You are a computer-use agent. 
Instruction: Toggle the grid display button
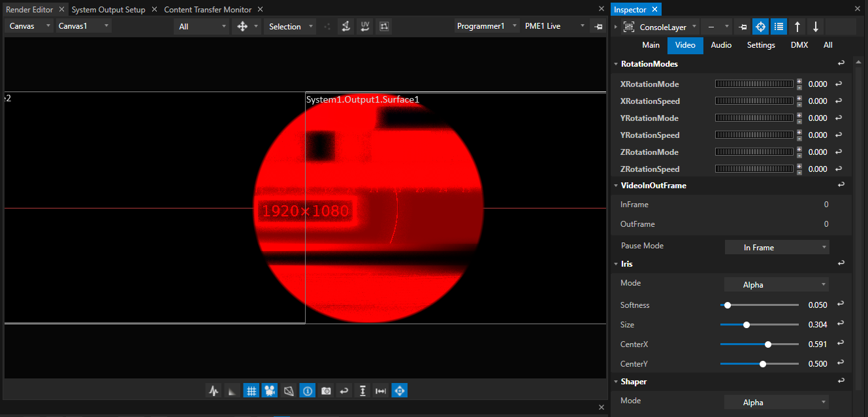coord(251,391)
